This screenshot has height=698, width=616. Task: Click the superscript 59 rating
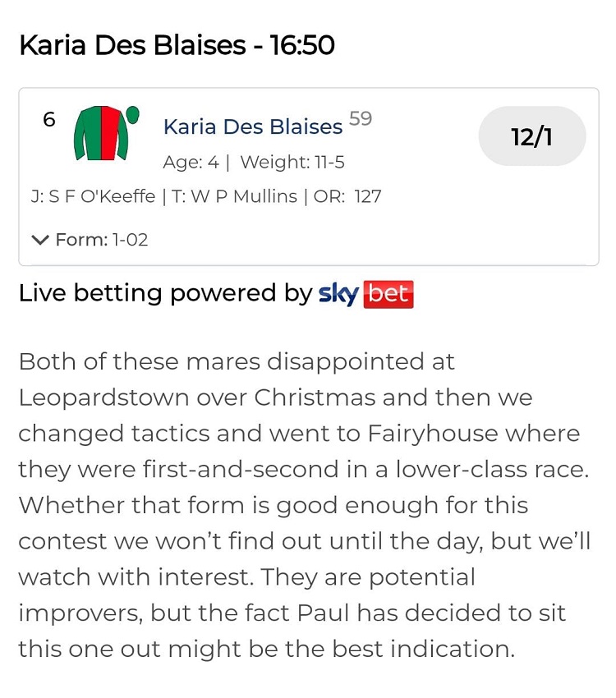[x=361, y=118]
